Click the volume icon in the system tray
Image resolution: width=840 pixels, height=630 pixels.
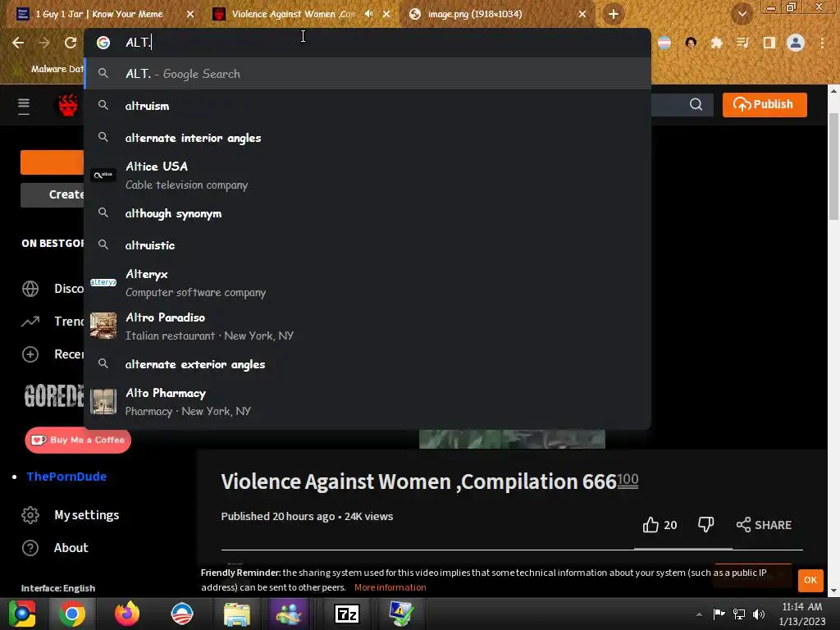[759, 614]
